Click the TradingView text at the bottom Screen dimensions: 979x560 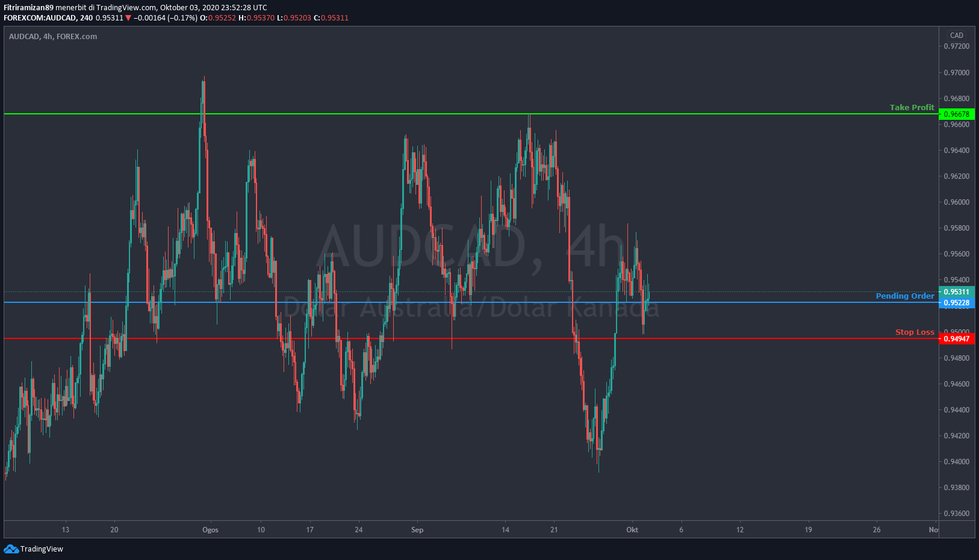coord(42,549)
